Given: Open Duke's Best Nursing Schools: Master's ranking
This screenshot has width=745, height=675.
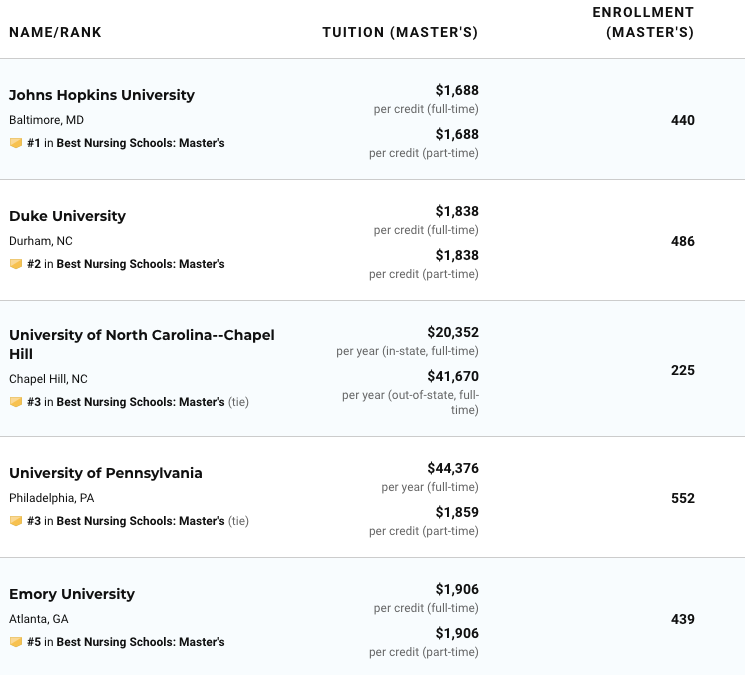Looking at the screenshot, I should coord(140,264).
